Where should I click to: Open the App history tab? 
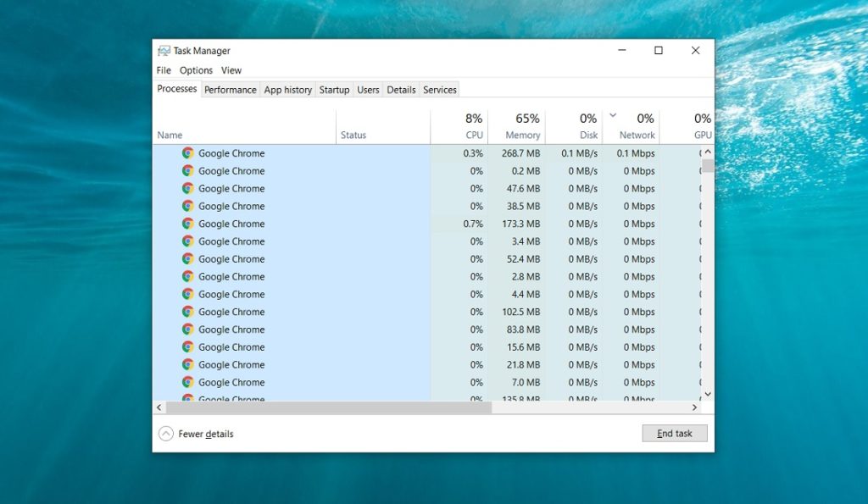click(287, 89)
